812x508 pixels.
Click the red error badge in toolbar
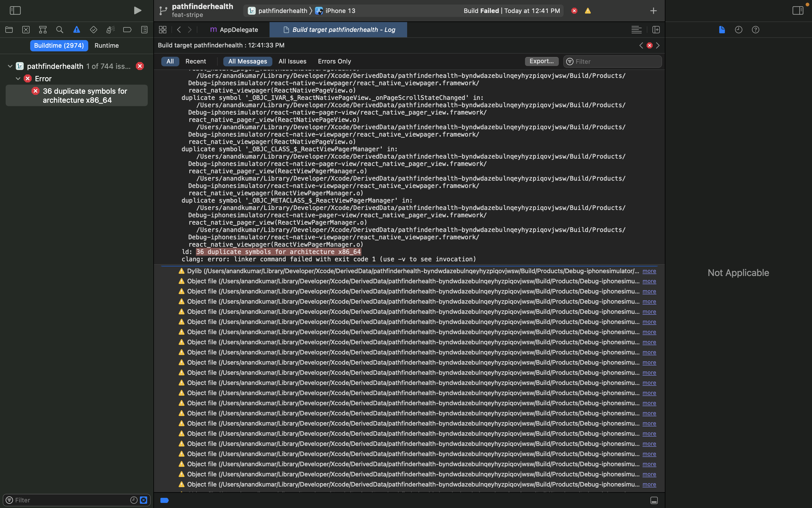(574, 11)
